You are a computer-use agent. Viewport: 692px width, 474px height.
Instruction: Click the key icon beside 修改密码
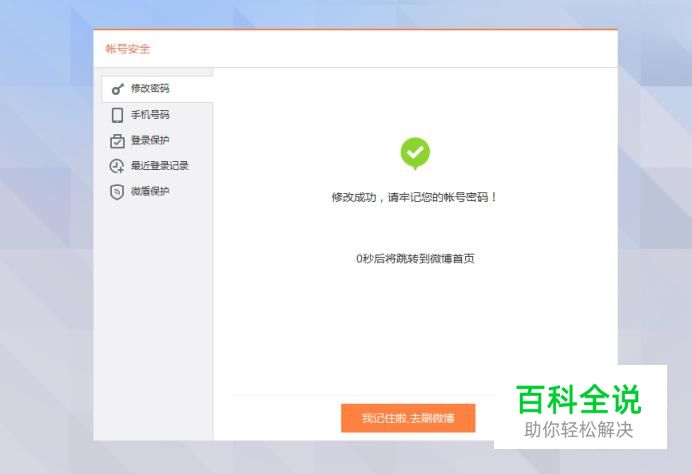(x=117, y=89)
